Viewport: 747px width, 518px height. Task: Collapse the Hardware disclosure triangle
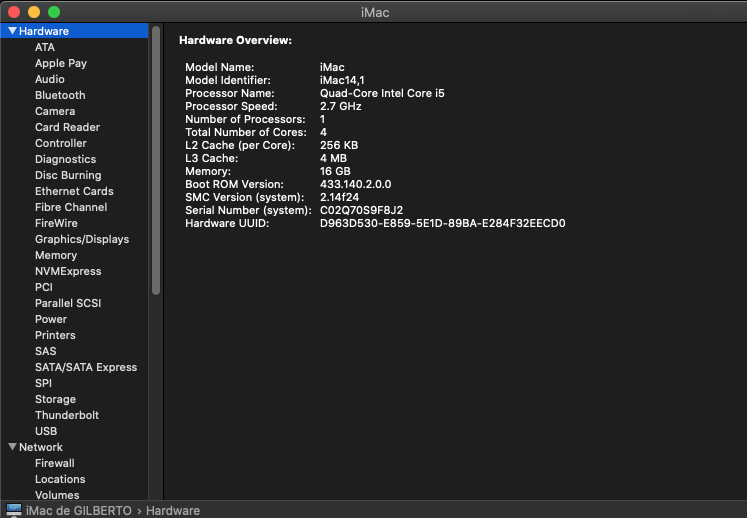12,31
